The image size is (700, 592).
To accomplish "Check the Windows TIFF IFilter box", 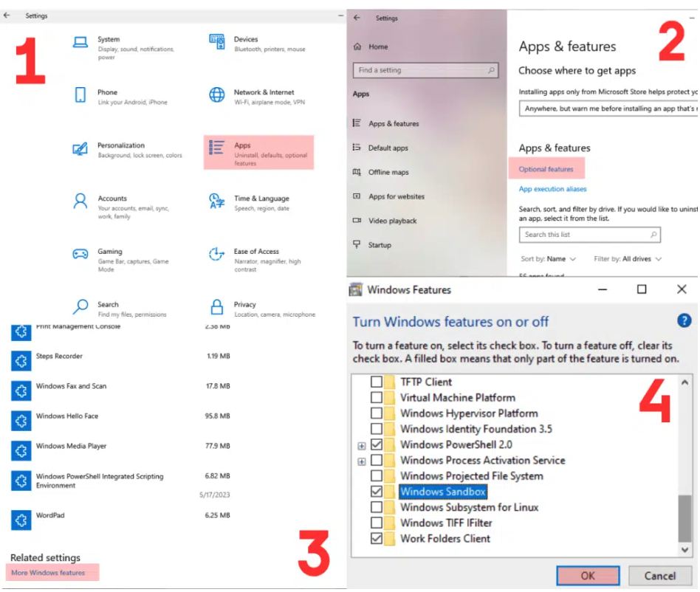I will (x=377, y=523).
